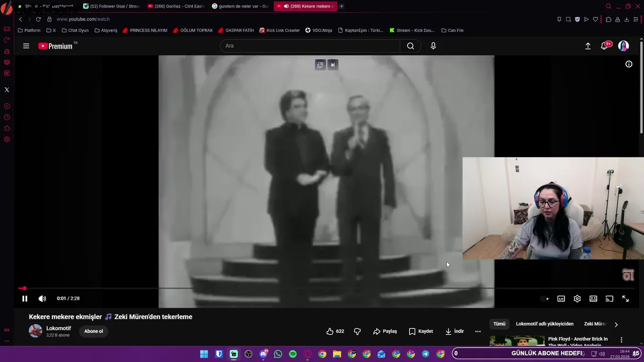Click the YouTube search input field

[x=310, y=46]
